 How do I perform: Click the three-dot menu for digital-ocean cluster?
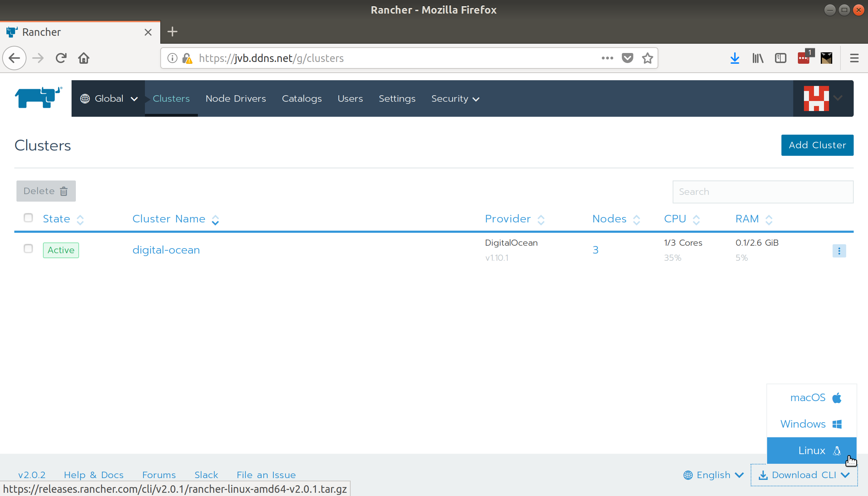[x=839, y=251]
